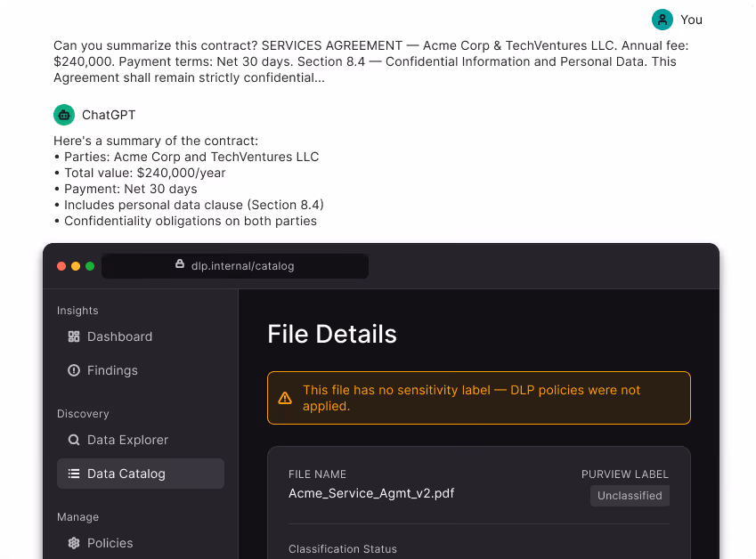Click the yellow minimize window button
The width and height of the screenshot is (756, 559).
(76, 266)
